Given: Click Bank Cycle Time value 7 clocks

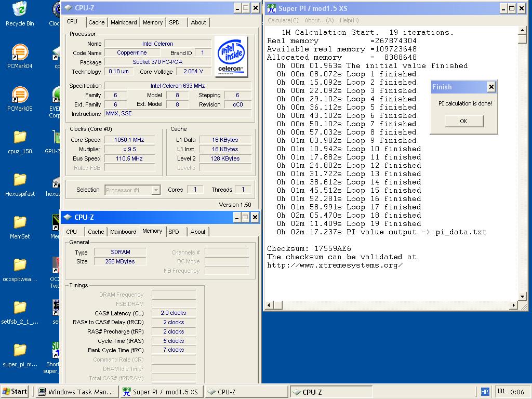Looking at the screenshot, I should coord(174,350).
